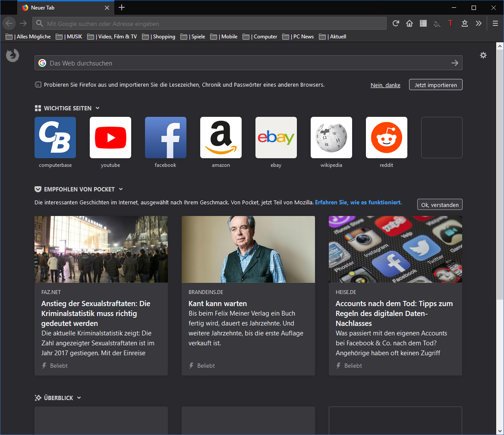The height and width of the screenshot is (435, 504).
Task: Open article Kant kann warten
Action: point(217,304)
